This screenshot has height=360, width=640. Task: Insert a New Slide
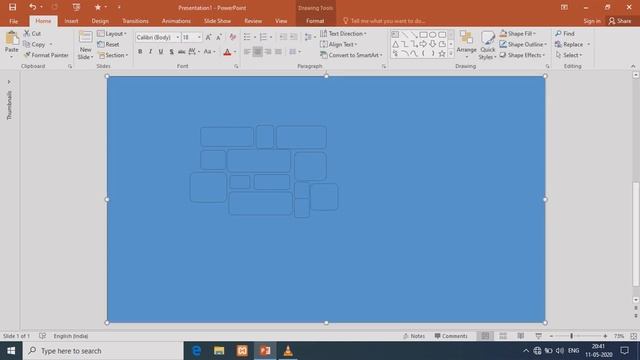point(85,46)
